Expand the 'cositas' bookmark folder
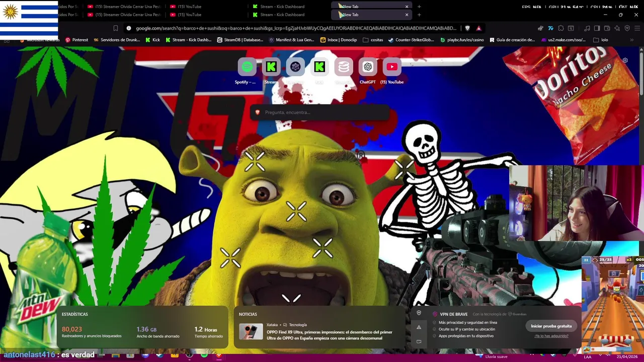 (x=373, y=40)
